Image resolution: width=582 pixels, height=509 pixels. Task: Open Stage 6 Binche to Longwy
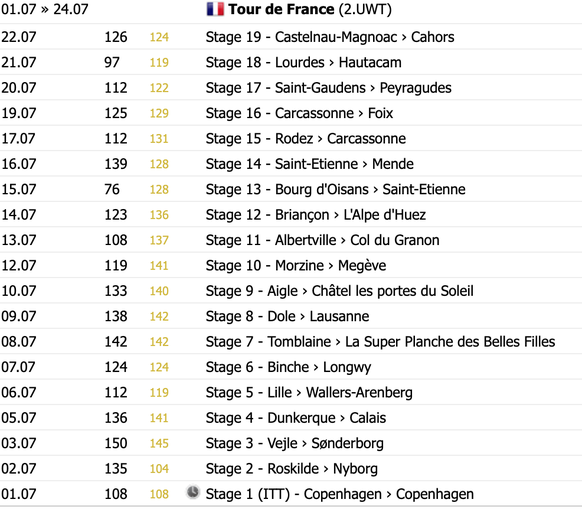point(288,367)
